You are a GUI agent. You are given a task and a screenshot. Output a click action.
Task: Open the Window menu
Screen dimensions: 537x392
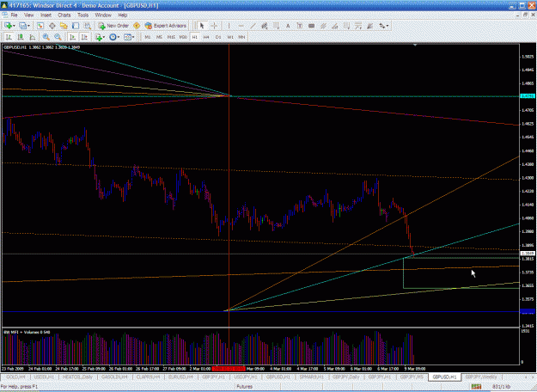(103, 15)
